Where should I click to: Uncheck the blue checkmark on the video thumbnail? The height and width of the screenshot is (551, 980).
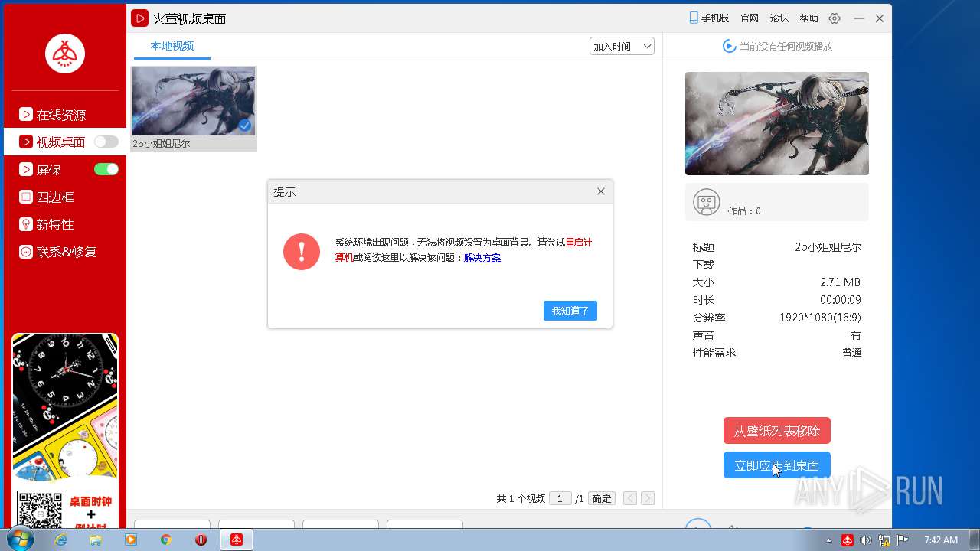point(245,126)
